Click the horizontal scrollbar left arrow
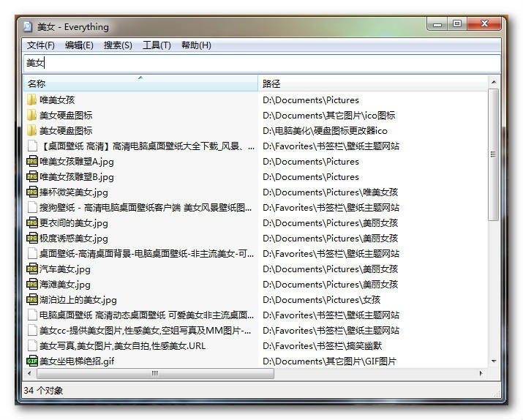Screen dimensions: 523x420 pos(30,373)
